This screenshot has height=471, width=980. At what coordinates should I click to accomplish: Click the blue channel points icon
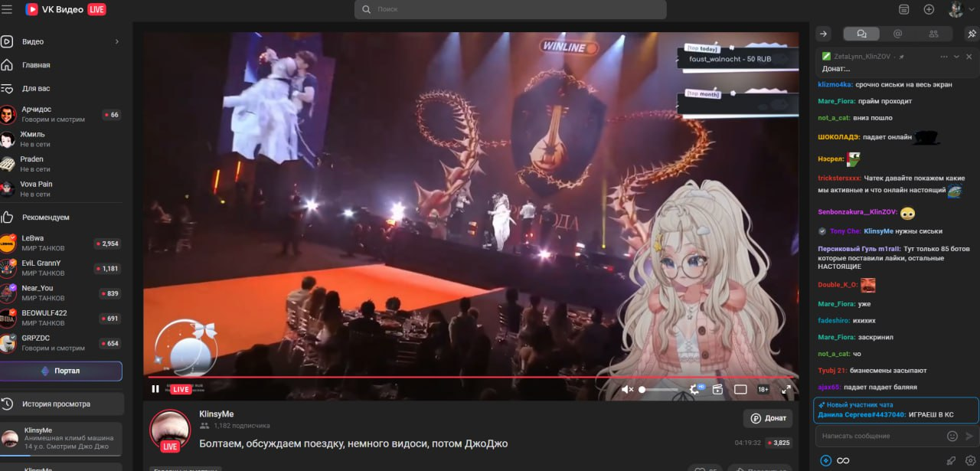pyautogui.click(x=825, y=460)
